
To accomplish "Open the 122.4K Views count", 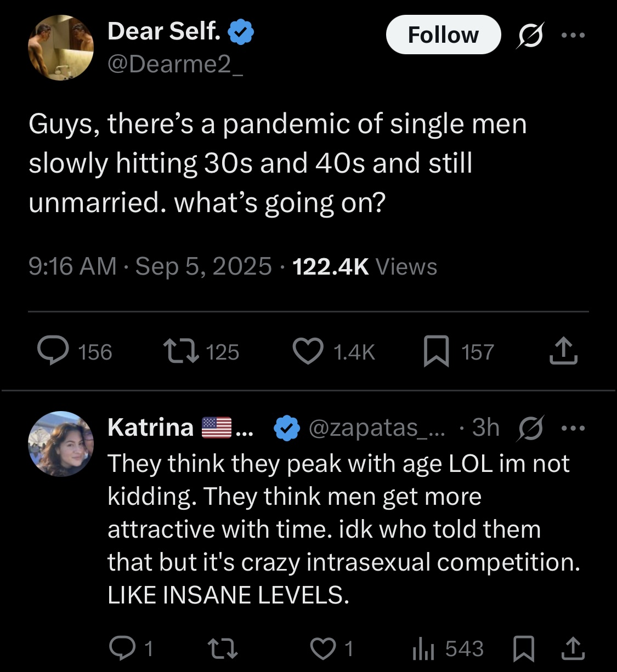I will pyautogui.click(x=365, y=266).
